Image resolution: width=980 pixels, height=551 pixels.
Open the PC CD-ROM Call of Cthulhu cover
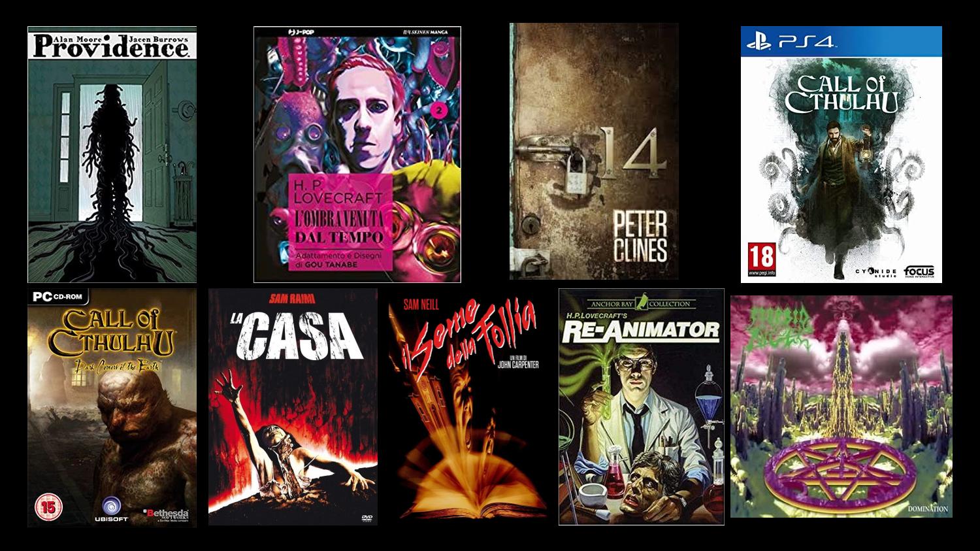pyautogui.click(x=112, y=407)
